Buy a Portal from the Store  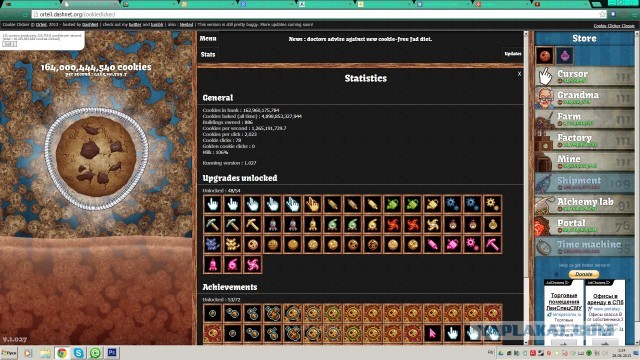pos(584,225)
